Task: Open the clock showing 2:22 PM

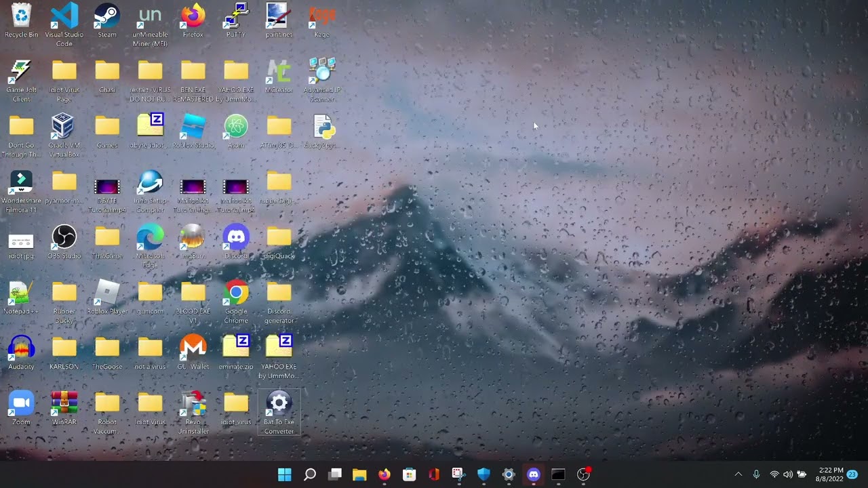Action: point(831,474)
